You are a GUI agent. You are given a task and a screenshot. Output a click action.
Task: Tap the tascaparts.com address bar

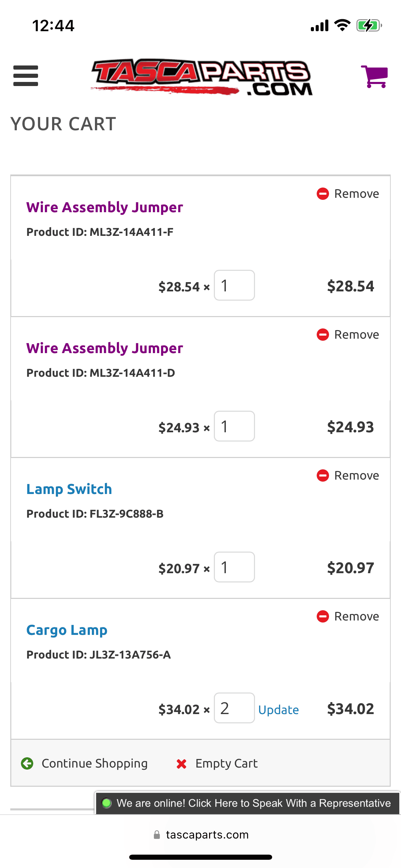tap(201, 835)
